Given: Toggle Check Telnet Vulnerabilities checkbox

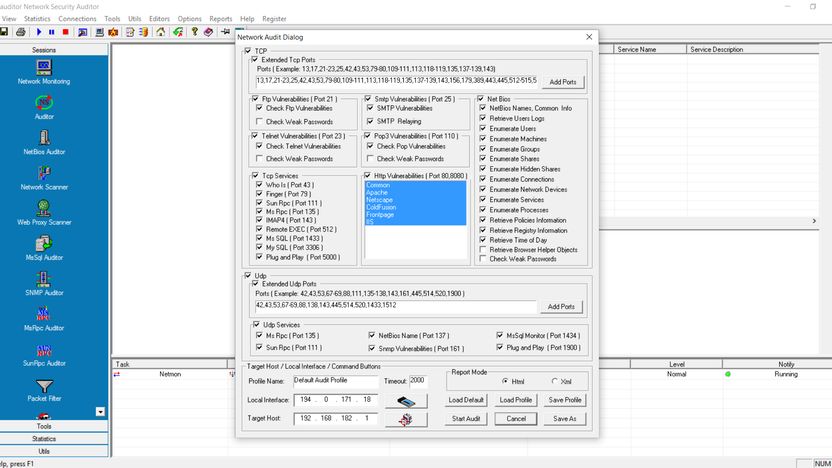Looking at the screenshot, I should coord(259,146).
